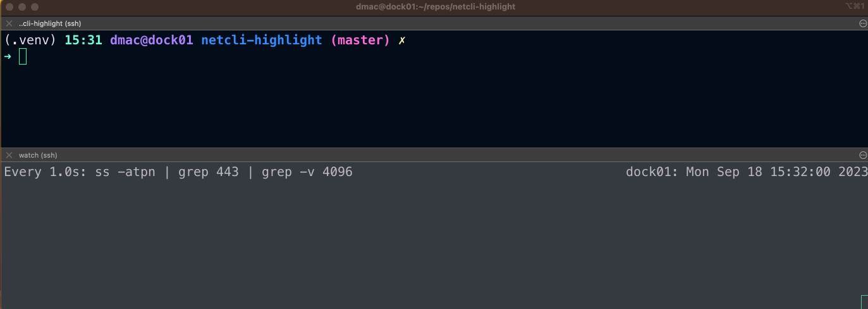Viewport: 868px width, 309px height.
Task: Minimize the terminal window with the middle traffic-light button
Action: tap(22, 7)
